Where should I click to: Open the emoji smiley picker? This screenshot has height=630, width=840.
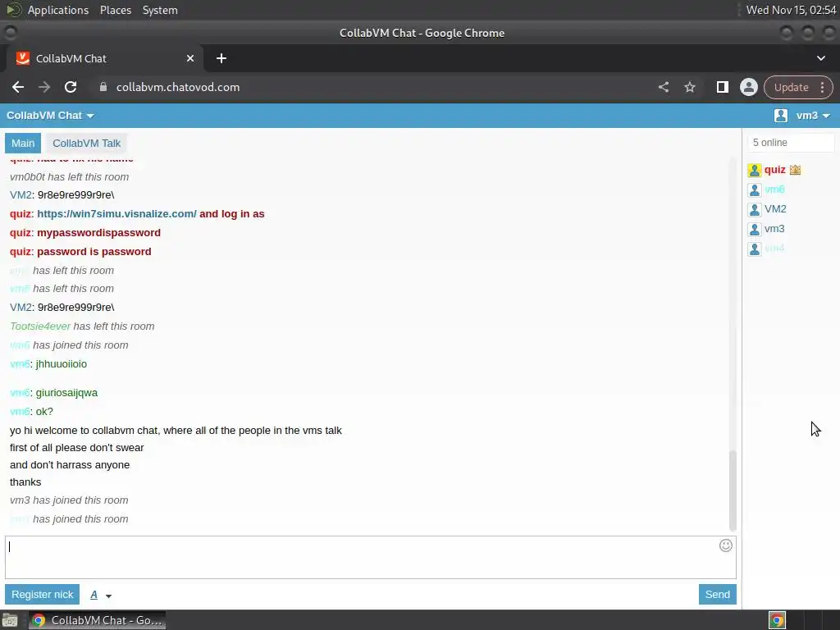point(725,546)
